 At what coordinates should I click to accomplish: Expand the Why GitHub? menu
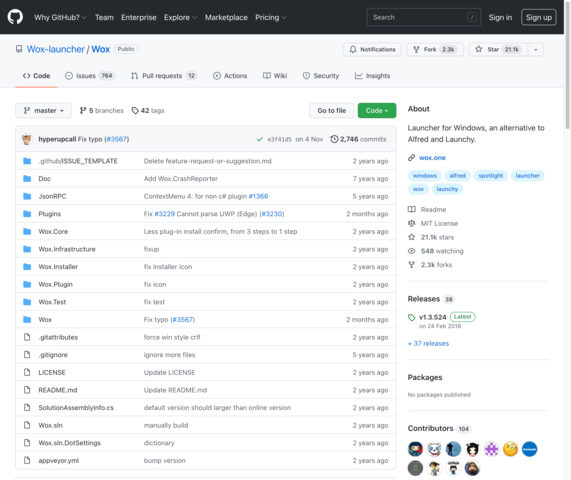(60, 17)
